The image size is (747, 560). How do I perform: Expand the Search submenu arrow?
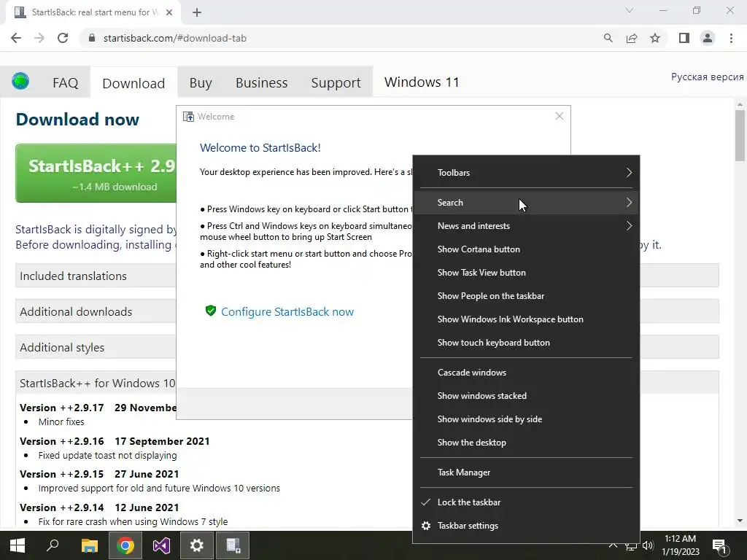pos(629,203)
